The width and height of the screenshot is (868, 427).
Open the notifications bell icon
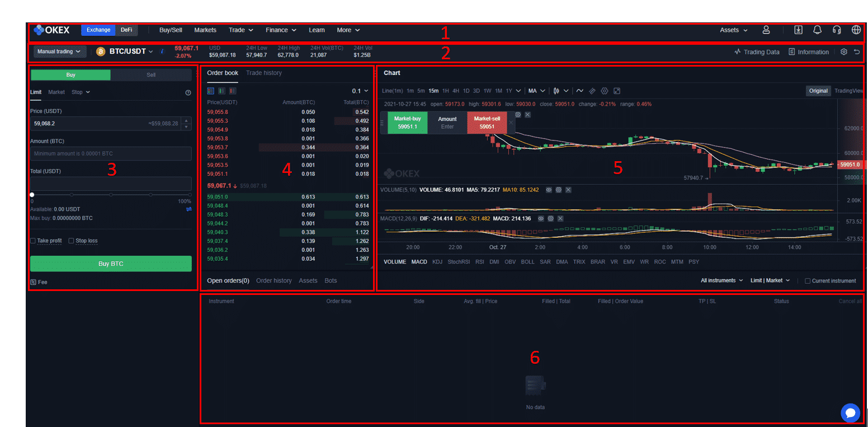coord(817,30)
